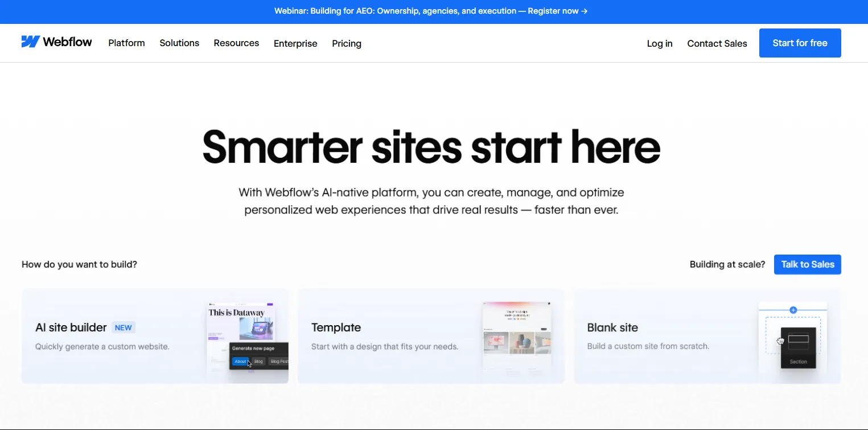Expand the Solutions navigation menu

pos(179,43)
